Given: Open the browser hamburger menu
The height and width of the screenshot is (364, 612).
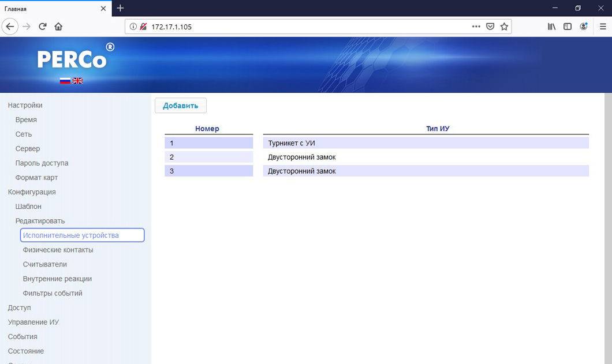Looking at the screenshot, I should pos(603,27).
